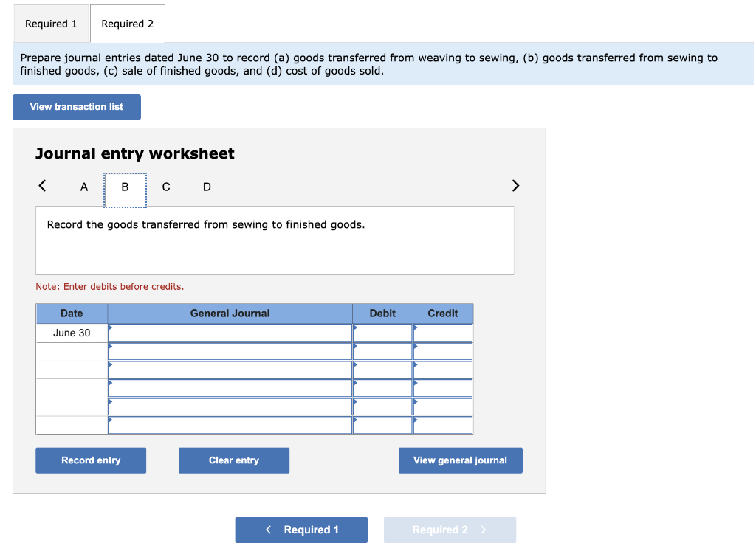Click Credit field in June 30 row

(x=443, y=333)
